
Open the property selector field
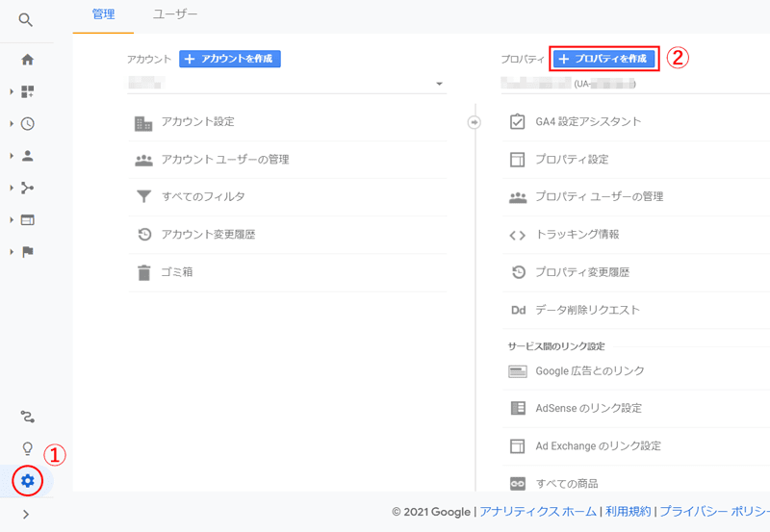[x=635, y=84]
